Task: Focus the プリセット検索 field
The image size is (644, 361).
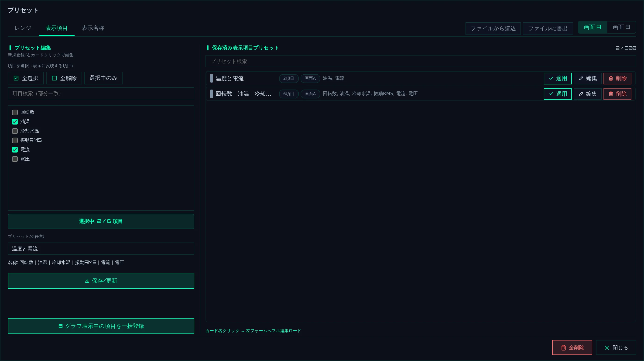Action: pyautogui.click(x=421, y=61)
